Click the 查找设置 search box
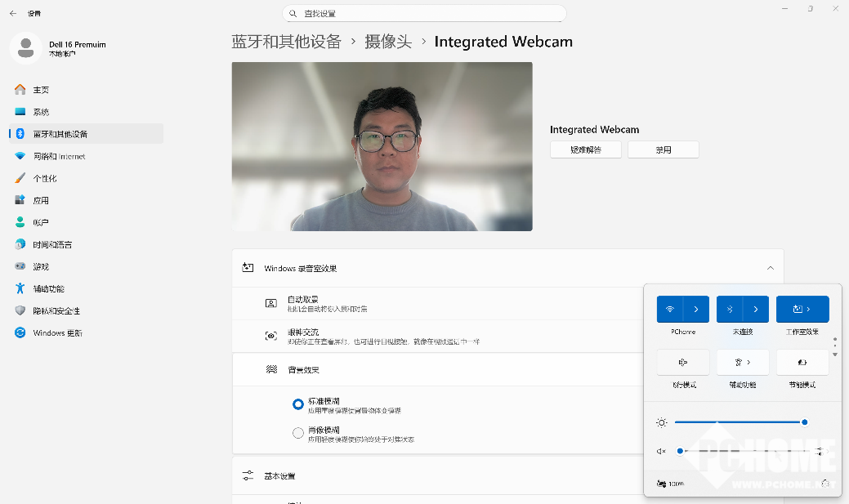Screen dimensions: 849x504 point(423,14)
